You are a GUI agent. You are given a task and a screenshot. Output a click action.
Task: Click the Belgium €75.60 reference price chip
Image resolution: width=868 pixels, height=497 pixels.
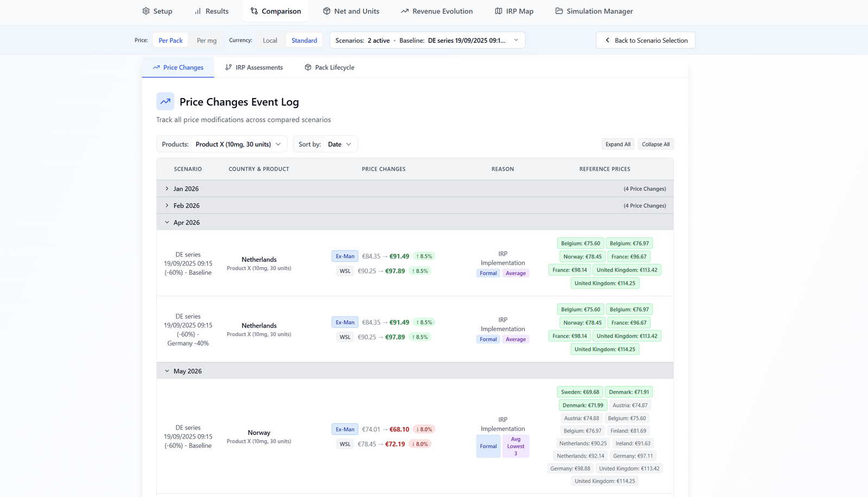coord(580,243)
